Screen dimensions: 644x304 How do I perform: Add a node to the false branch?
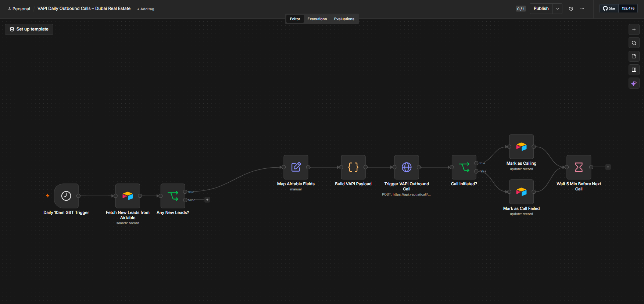tap(207, 200)
